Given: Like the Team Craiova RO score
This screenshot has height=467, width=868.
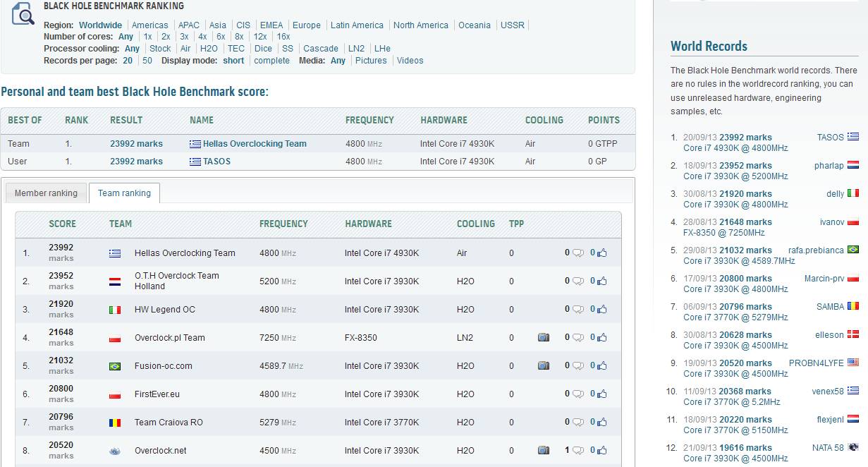Looking at the screenshot, I should 601,423.
